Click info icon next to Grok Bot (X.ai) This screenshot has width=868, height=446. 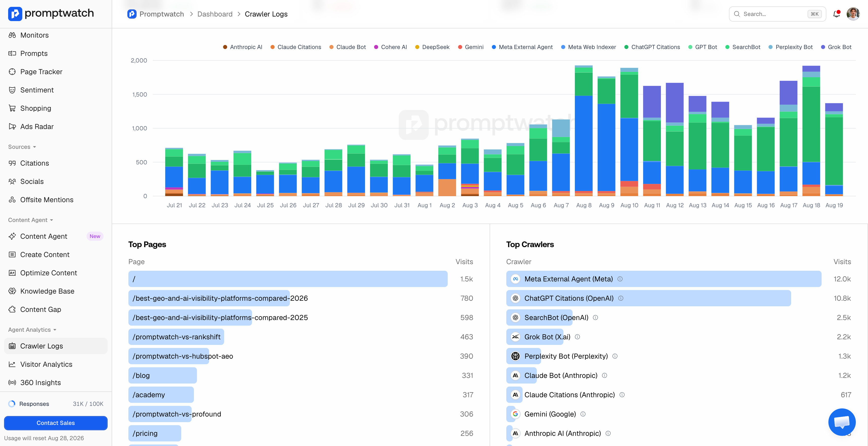tap(577, 337)
